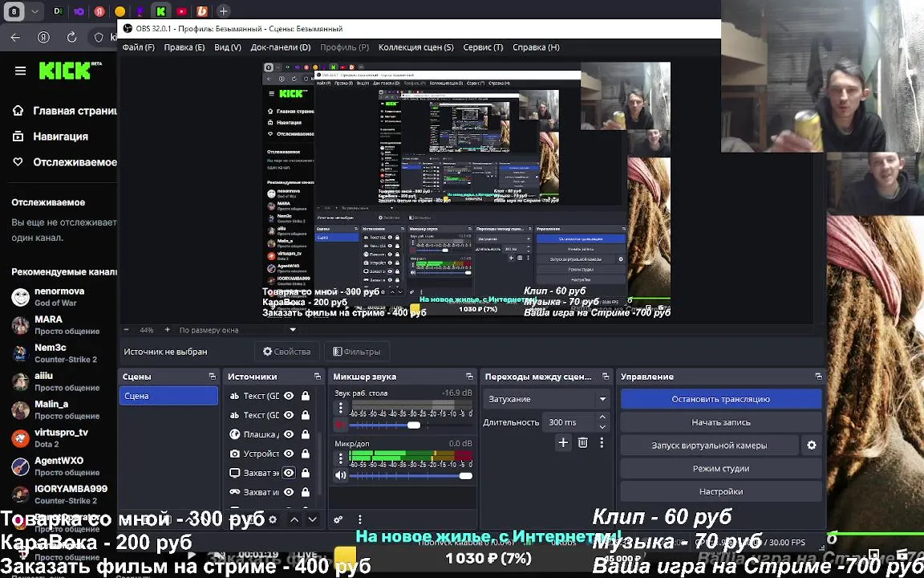This screenshot has width=924, height=578.
Task: Decrease Длительность with the down stepper arrow
Action: point(602,427)
